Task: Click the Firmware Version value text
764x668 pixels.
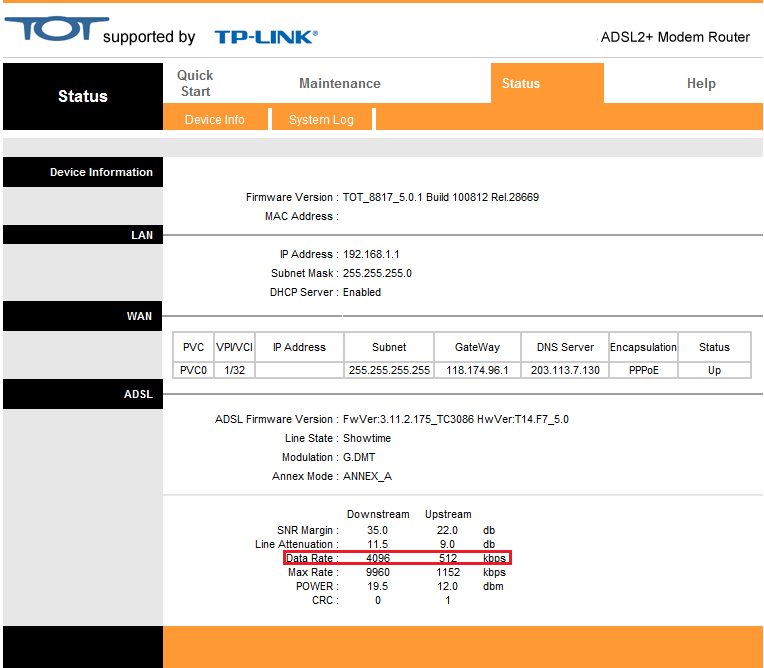Action: (440, 197)
